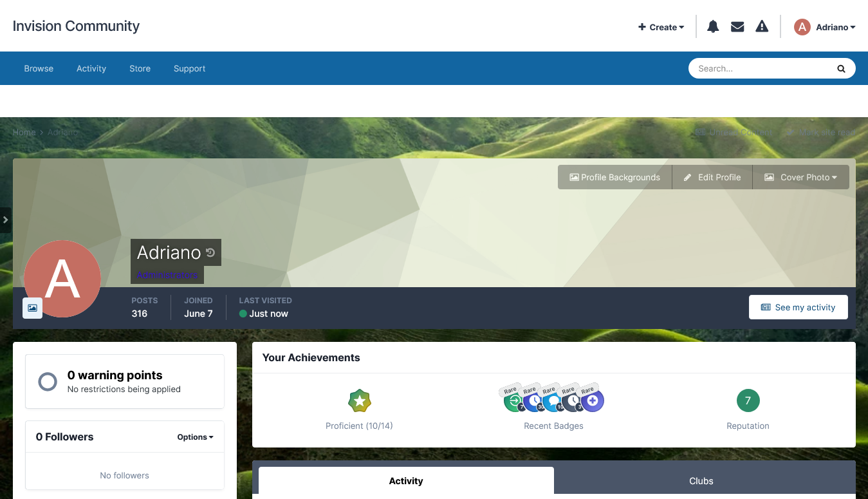Image resolution: width=868 pixels, height=499 pixels.
Task: Click the blue clock Rare badge numbered 30
Action: click(533, 401)
